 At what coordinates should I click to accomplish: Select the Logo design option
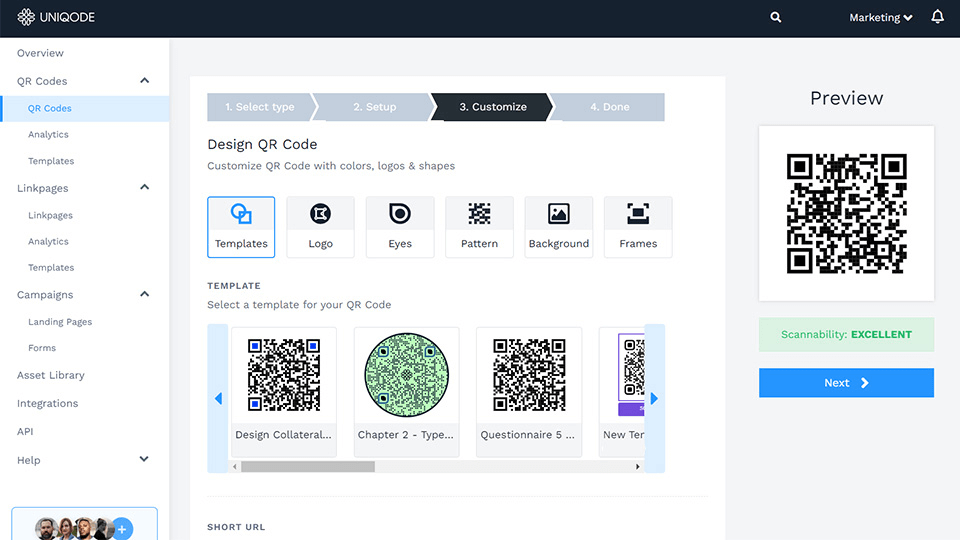320,227
